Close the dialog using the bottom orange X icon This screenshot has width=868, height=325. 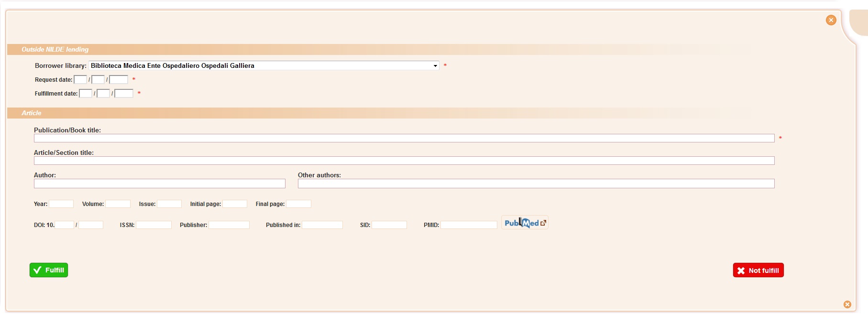coord(847,304)
